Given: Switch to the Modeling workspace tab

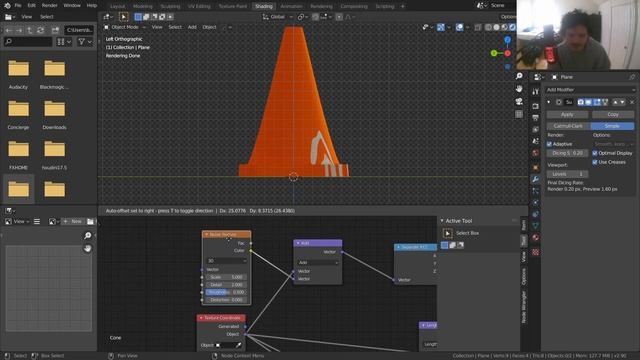Looking at the screenshot, I should point(142,7).
